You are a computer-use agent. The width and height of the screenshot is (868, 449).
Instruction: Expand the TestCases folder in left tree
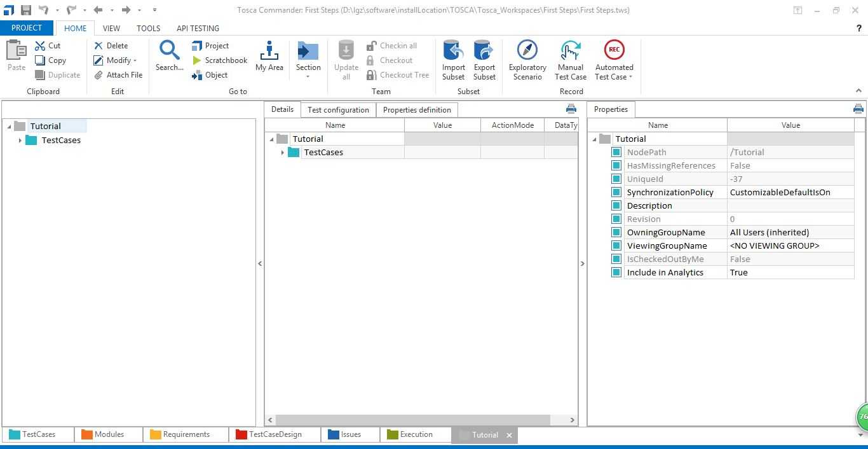pos(20,141)
